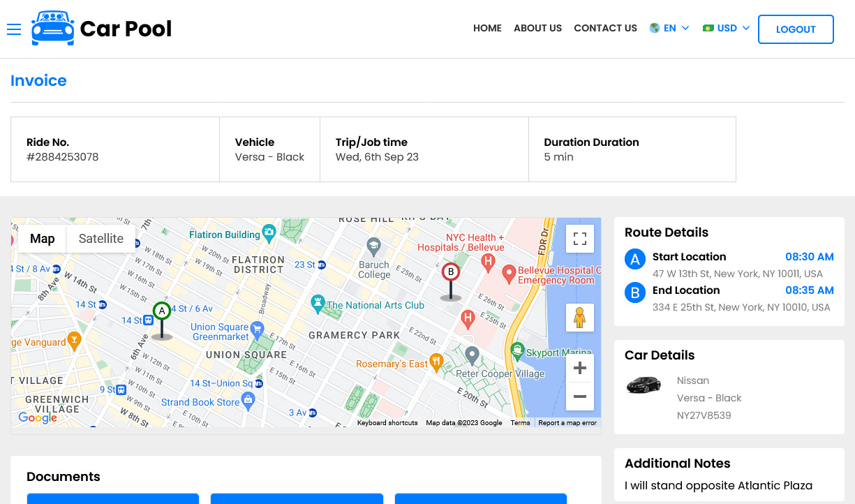Select the Baruch College map marker
The height and width of the screenshot is (504, 855).
374,246
